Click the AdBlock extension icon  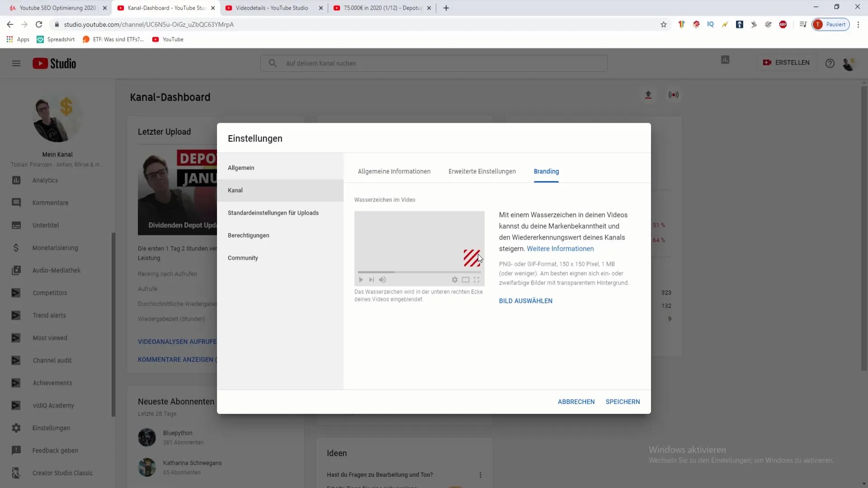(x=783, y=24)
